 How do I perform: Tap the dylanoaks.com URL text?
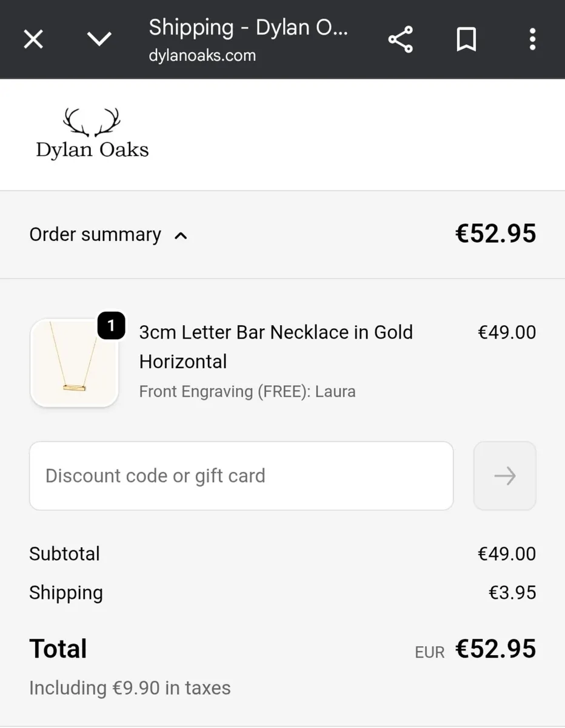(x=202, y=56)
